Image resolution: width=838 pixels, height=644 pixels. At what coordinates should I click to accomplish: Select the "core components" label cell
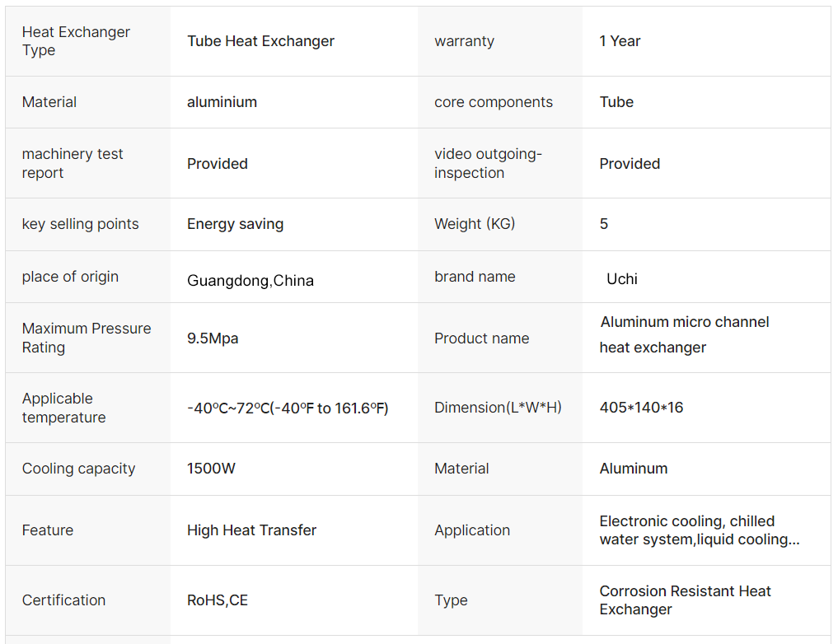(x=494, y=102)
